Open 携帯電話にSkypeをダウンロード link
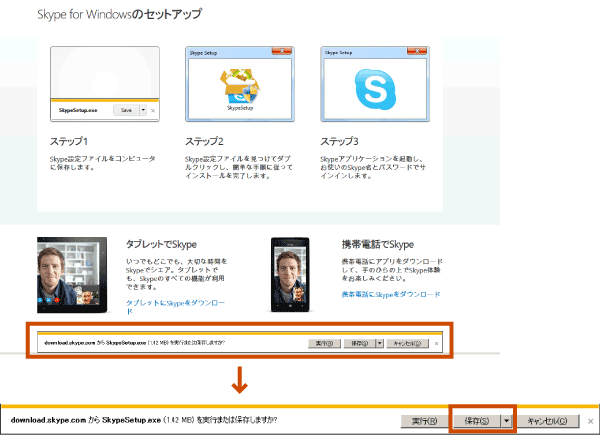The width and height of the screenshot is (600, 435). [391, 294]
